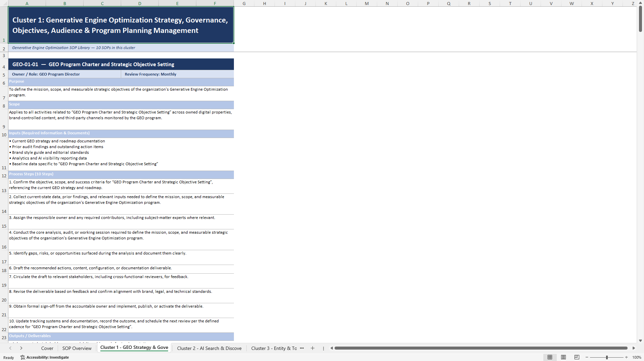Click the Select All corner button
Screen dimensions: 644x361
pos(4,3)
